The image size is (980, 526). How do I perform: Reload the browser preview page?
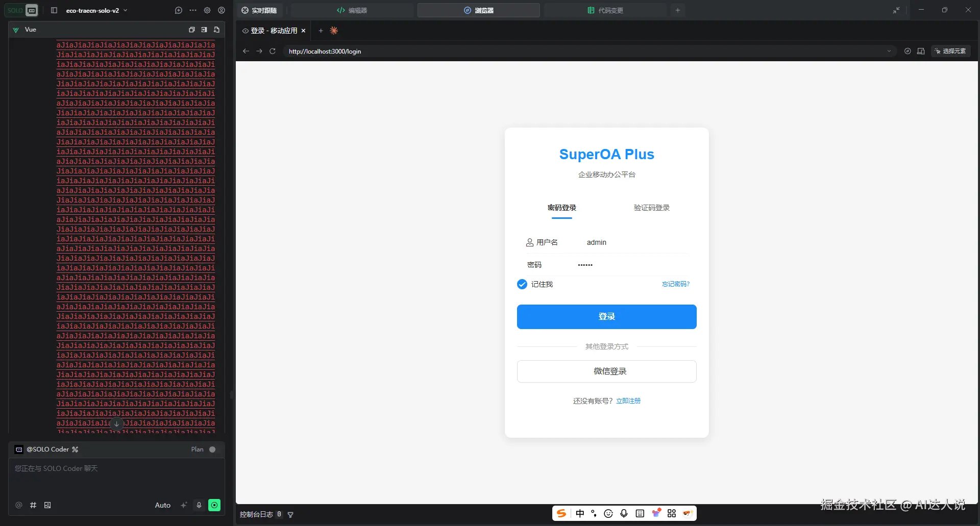point(273,51)
